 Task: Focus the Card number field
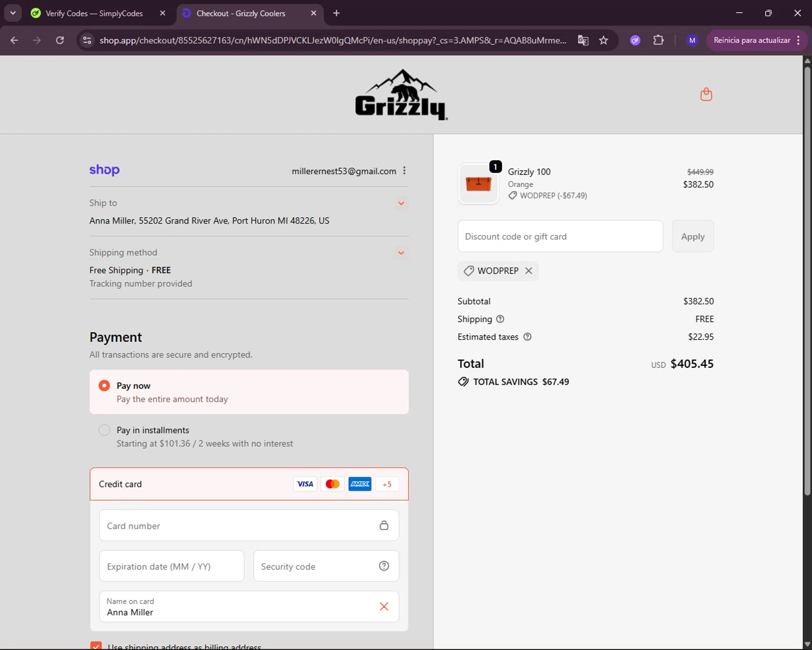(249, 525)
